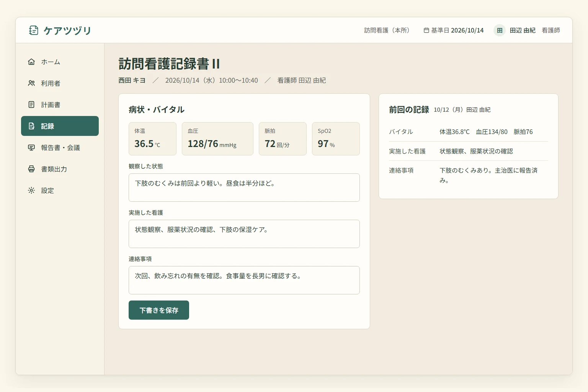Click the 10/12（月）田辺 由紀 record date
The width and height of the screenshot is (588, 392).
pos(462,110)
